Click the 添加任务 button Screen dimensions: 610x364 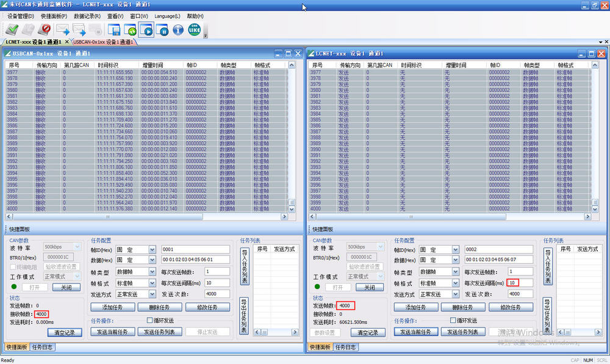[113, 307]
